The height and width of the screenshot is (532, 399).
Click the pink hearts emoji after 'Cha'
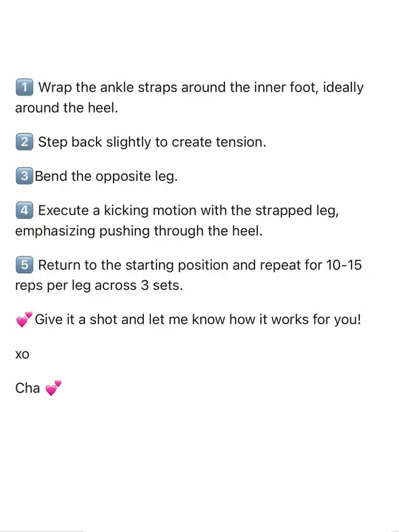[x=54, y=389]
